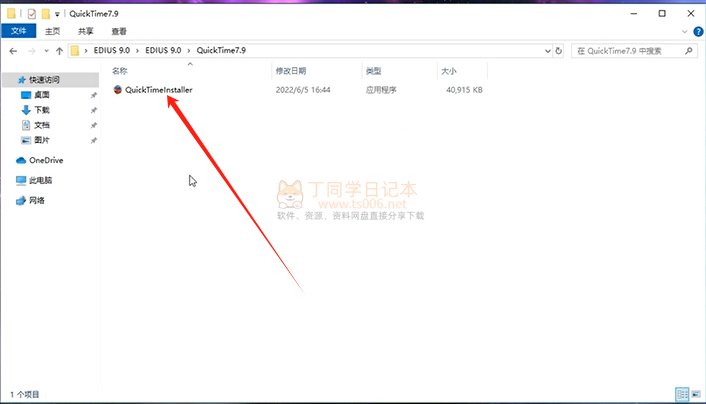Click properties icon in quick access toolbar
The width and height of the screenshot is (706, 404).
[32, 14]
